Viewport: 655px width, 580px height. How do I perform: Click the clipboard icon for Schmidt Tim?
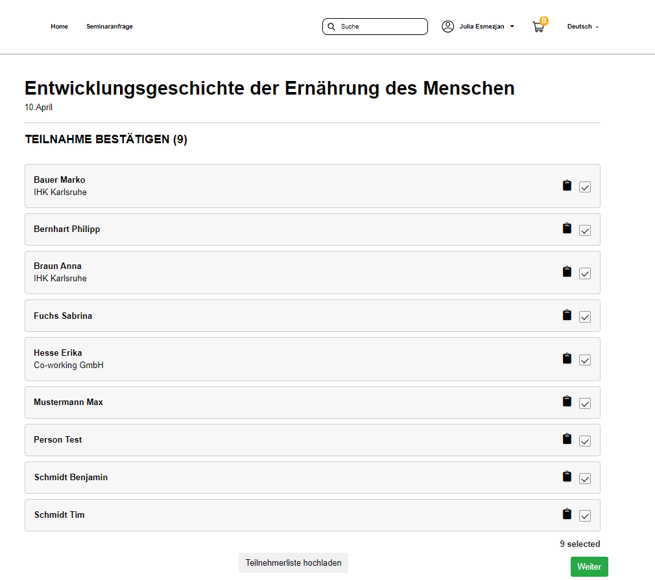click(567, 515)
